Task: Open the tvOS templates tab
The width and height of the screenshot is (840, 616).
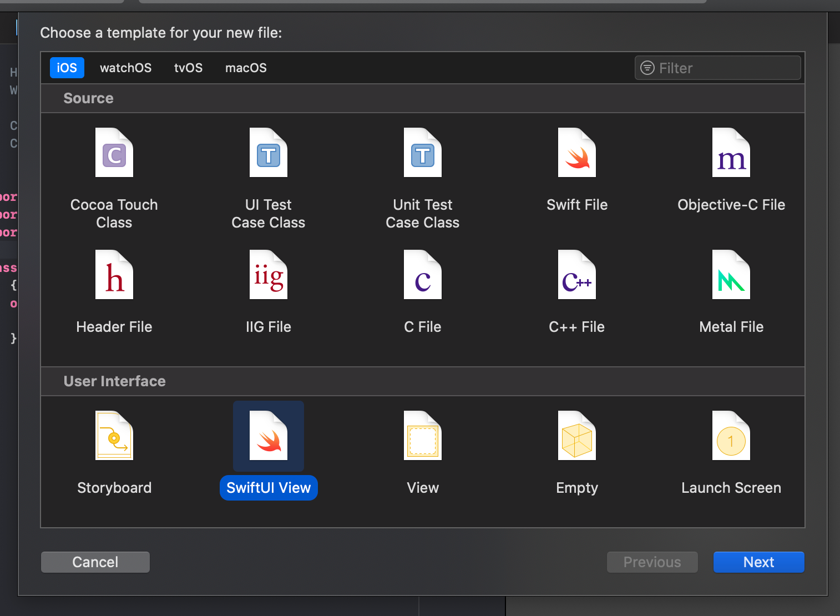Action: [x=189, y=68]
